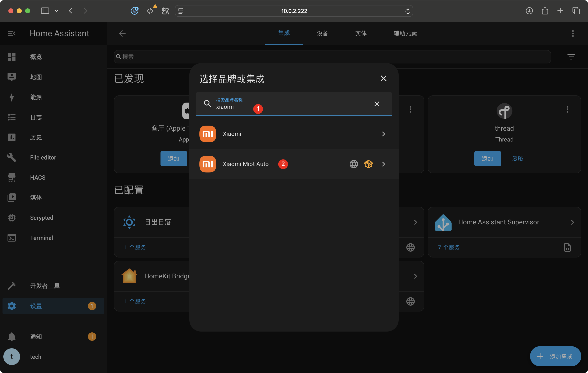The image size is (588, 373).
Task: Clear the xiaomi search text
Action: pos(377,104)
